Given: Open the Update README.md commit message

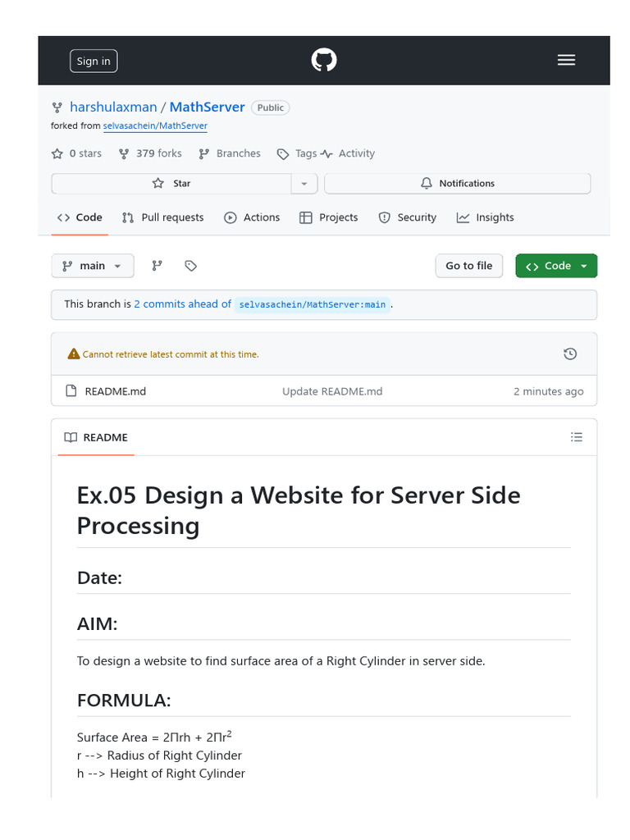Looking at the screenshot, I should tap(332, 391).
